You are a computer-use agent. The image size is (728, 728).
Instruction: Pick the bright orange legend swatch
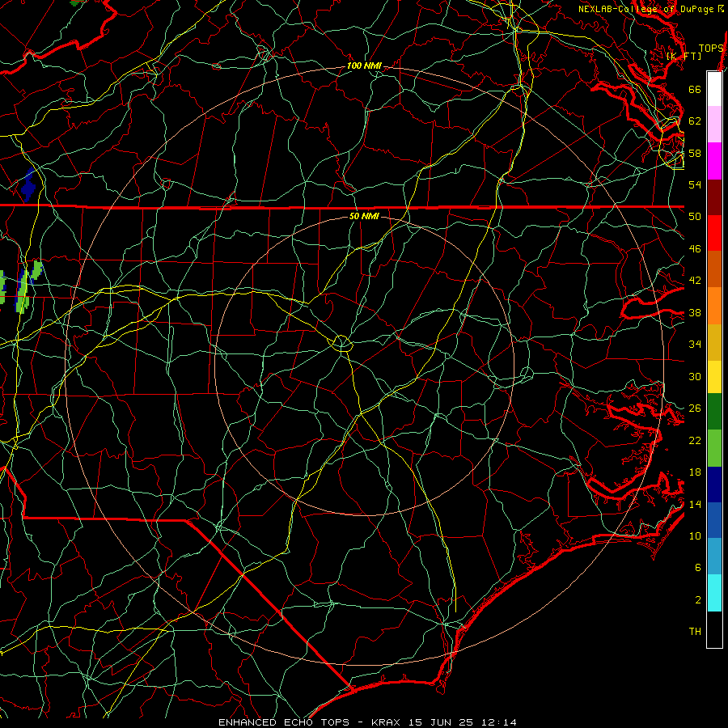714,306
